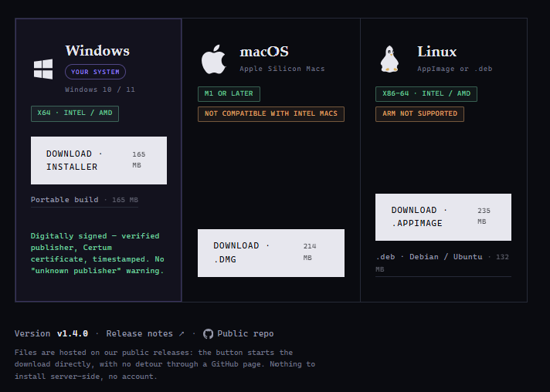Click the Windows heading

pyautogui.click(x=97, y=51)
